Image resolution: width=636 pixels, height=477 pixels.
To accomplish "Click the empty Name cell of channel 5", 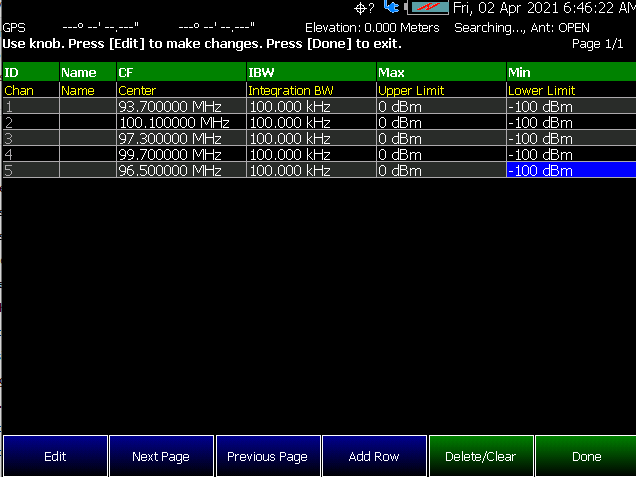I will pos(88,170).
